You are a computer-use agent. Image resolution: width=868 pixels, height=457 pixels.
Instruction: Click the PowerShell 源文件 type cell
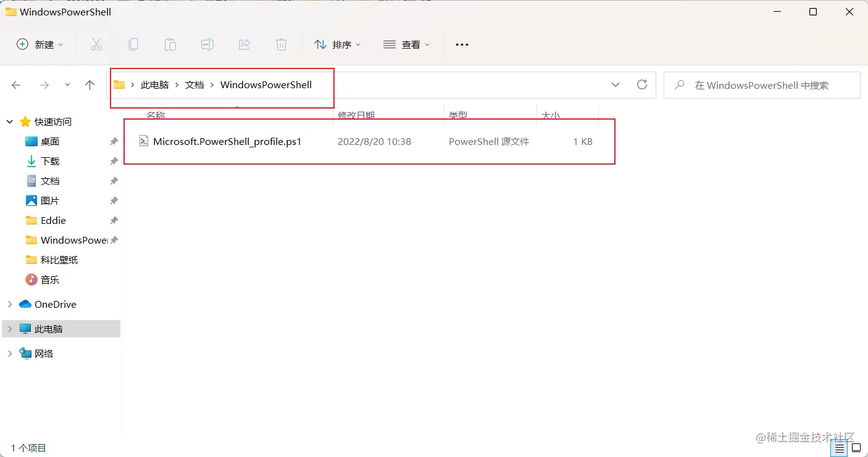[489, 141]
